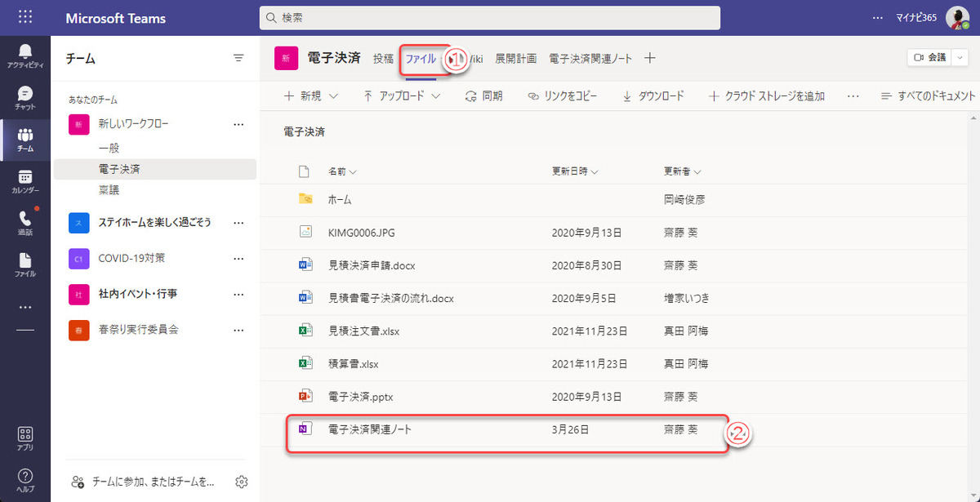The height and width of the screenshot is (502, 980).
Task: Open settings ellipsis beside マイナビ365
Action: tap(878, 17)
